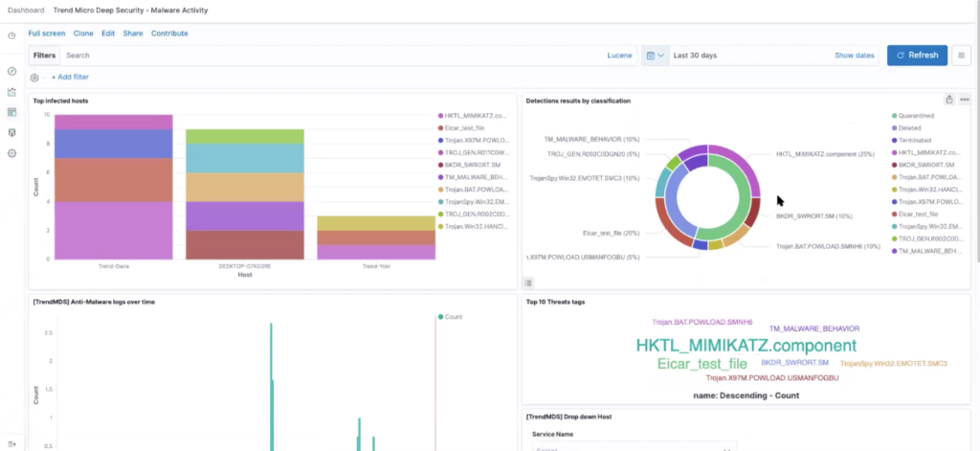Screen dimensions: 980x451
Task: Open Management gear icon in sidebar
Action: click(x=11, y=153)
